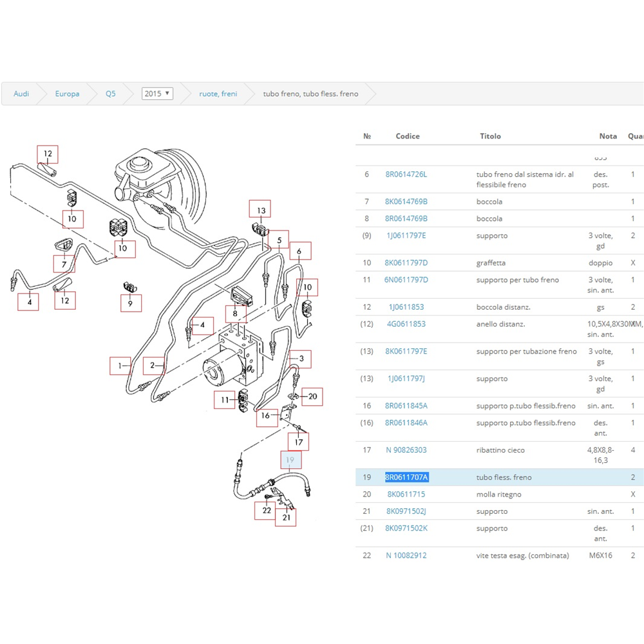The image size is (644, 644).
Task: Open 'ruote, freni' category breadcrumb
Action: tap(218, 94)
